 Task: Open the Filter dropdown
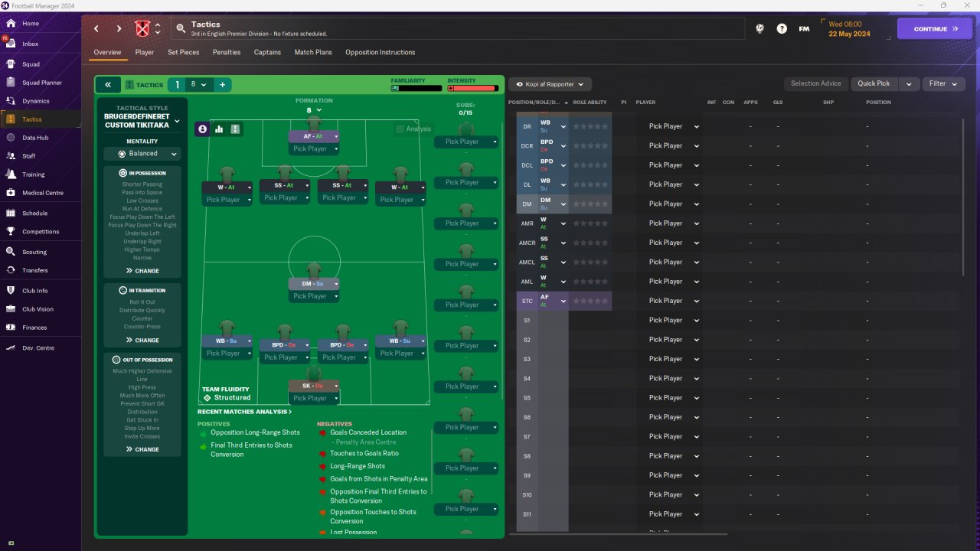click(943, 83)
